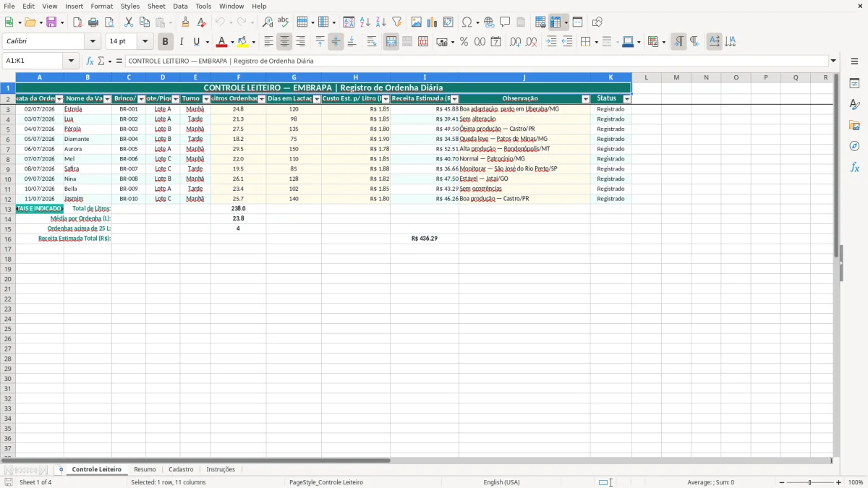Apply yellow Highlighting Color swatch
Viewport: 868px width, 488px height.
click(243, 42)
